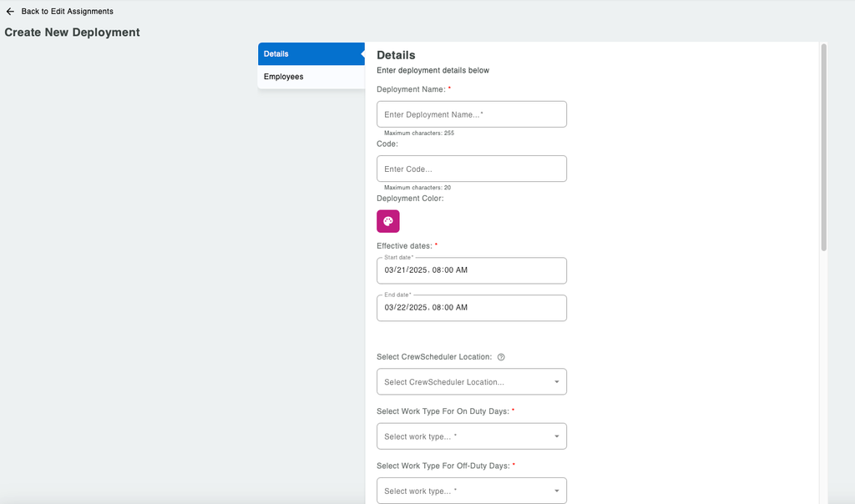Click the 'Deployment Color:' label
855x504 pixels.
[x=410, y=199]
